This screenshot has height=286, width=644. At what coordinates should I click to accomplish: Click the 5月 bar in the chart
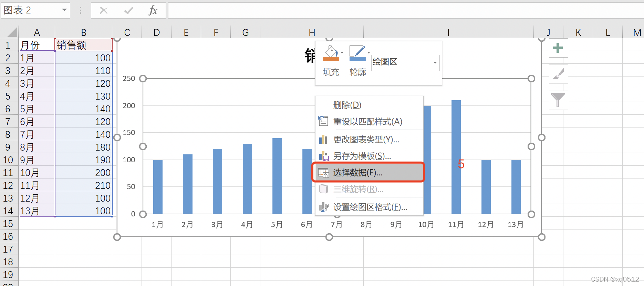pyautogui.click(x=277, y=176)
